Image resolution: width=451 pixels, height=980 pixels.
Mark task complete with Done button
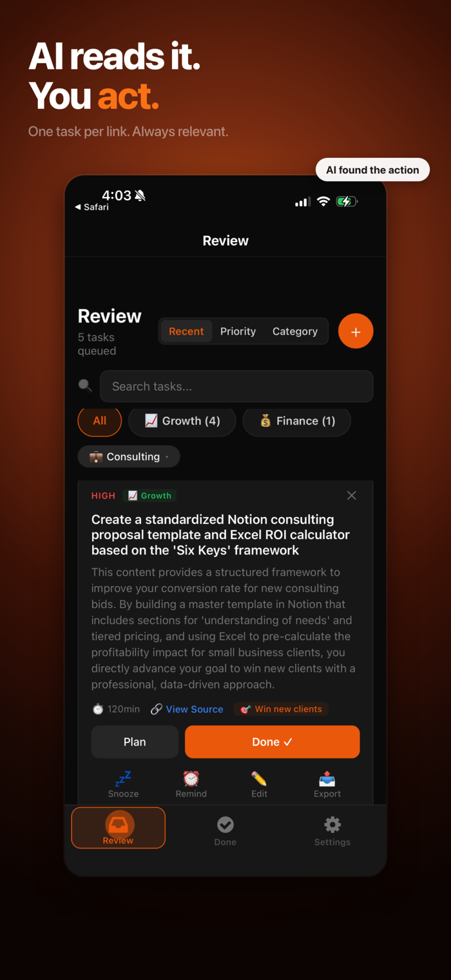(x=273, y=742)
